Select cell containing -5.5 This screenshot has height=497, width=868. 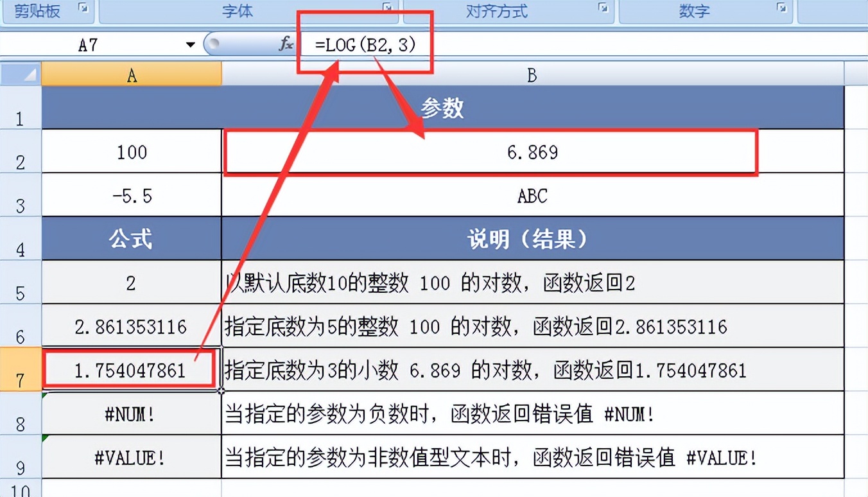click(x=132, y=195)
